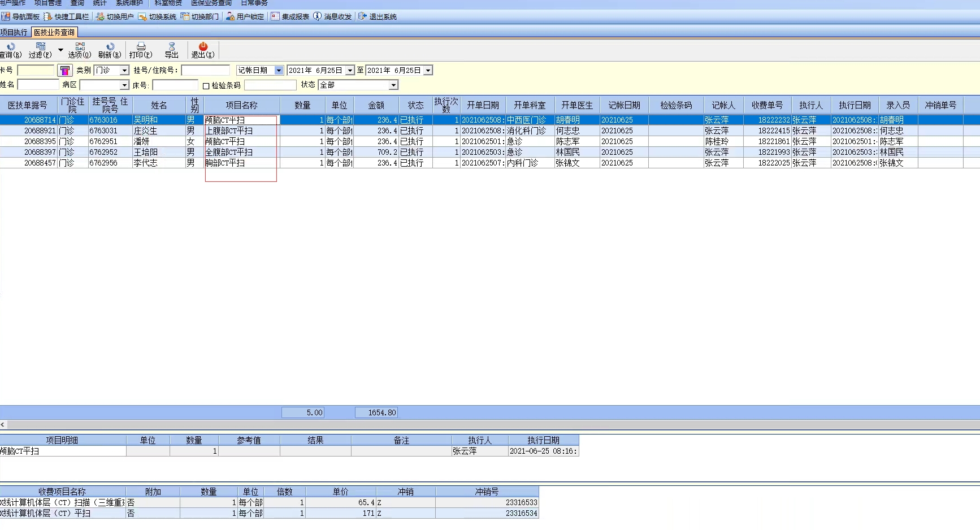
Task: Click the card reader icon beside 卡号
Action: 65,71
